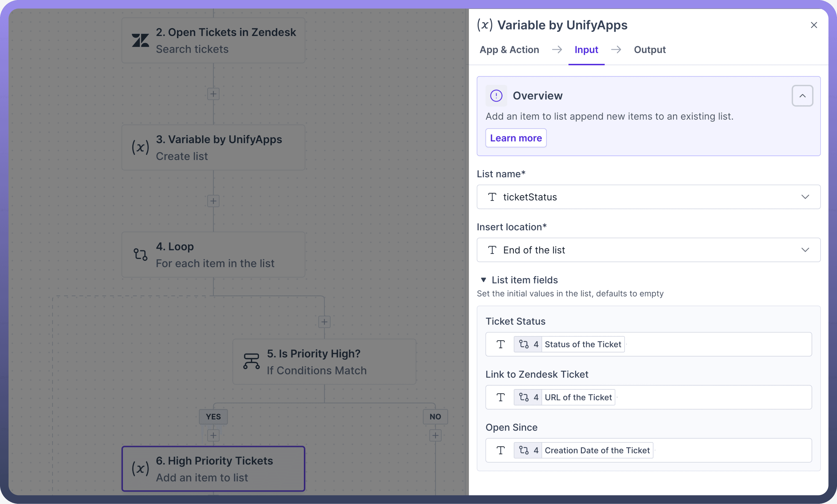Add a step under the YES branch
The image size is (837, 504).
point(213,436)
